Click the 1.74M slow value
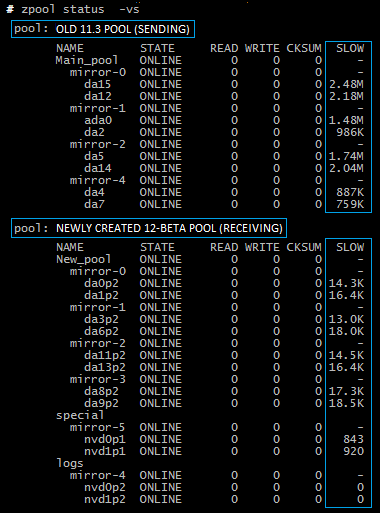This screenshot has width=380, height=513. click(x=346, y=156)
